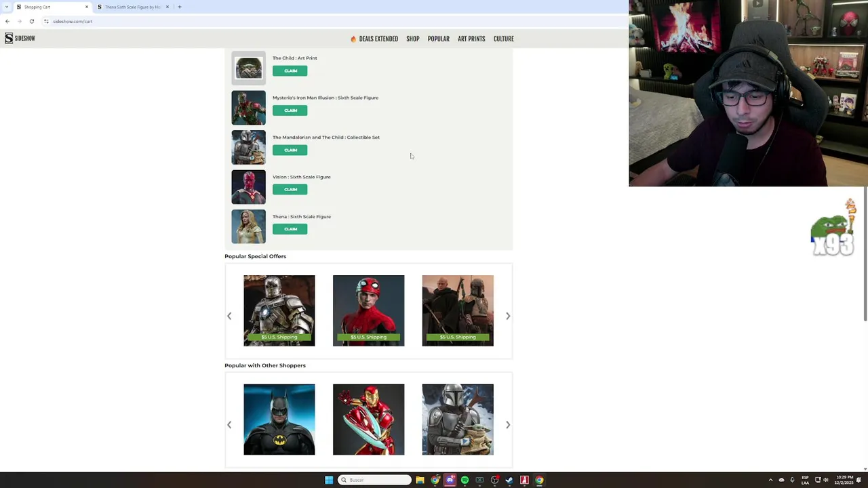This screenshot has height=488, width=868.
Task: Open the Art Prints menu
Action: click(x=471, y=39)
